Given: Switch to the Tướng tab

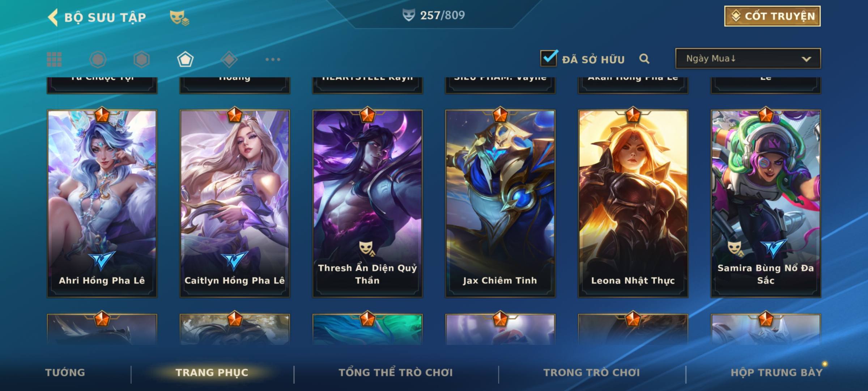Looking at the screenshot, I should click(65, 373).
